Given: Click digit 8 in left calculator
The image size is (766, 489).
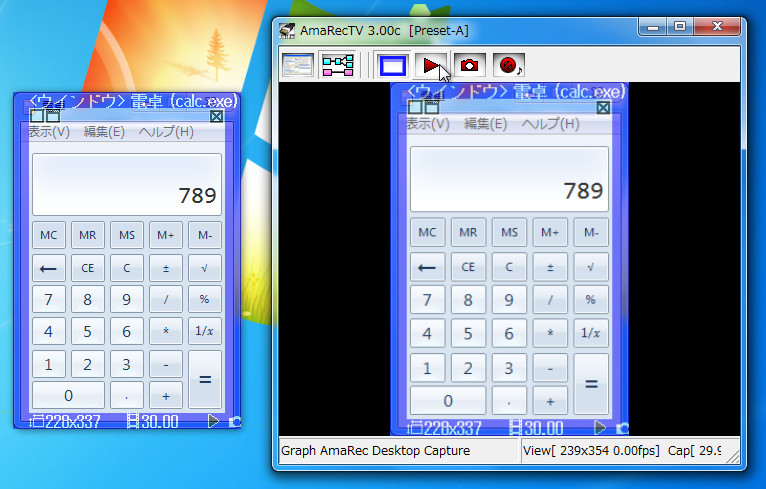Looking at the screenshot, I should 87,299.
